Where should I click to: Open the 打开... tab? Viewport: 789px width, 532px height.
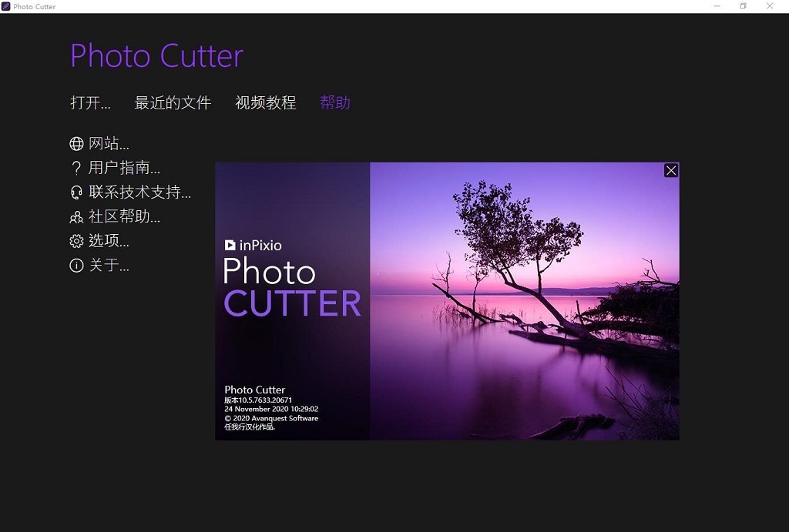point(90,103)
